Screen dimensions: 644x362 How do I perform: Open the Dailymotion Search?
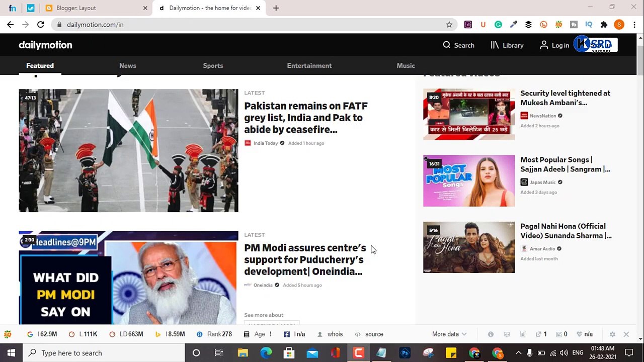click(x=458, y=45)
